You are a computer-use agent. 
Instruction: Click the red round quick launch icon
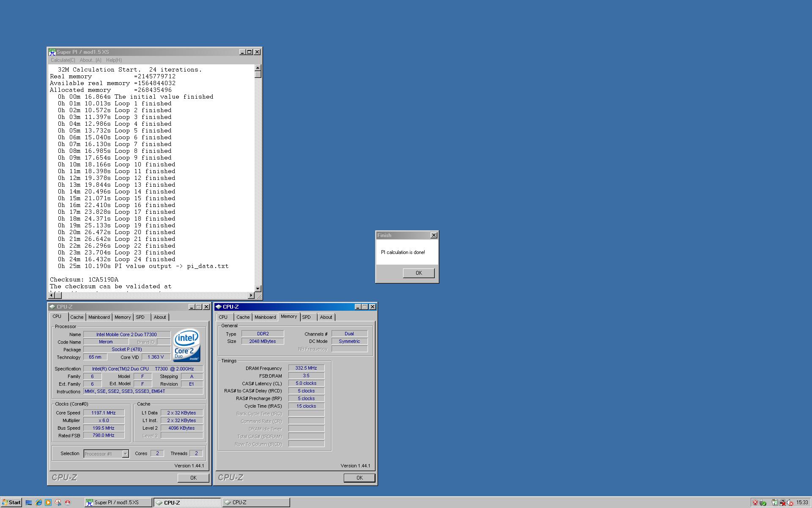coord(67,502)
